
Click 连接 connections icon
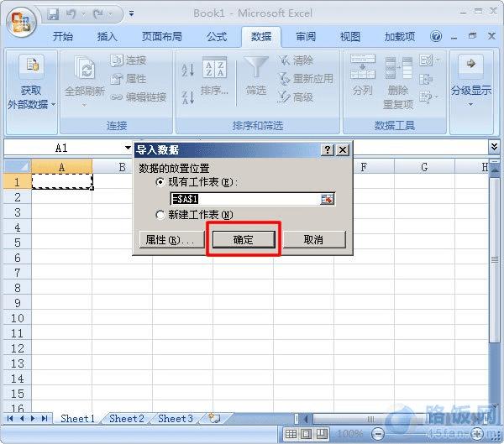[117, 60]
